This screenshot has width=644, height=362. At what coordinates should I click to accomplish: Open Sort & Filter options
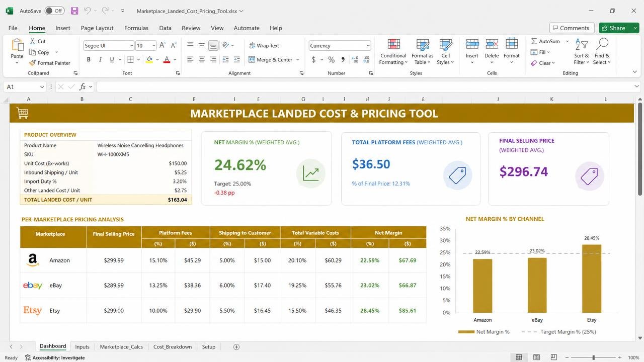click(582, 52)
